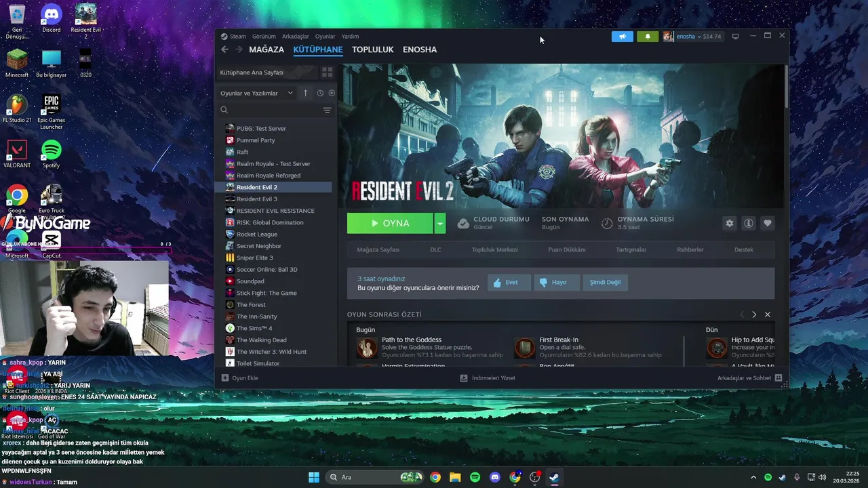Focus the library search field

[x=270, y=110]
